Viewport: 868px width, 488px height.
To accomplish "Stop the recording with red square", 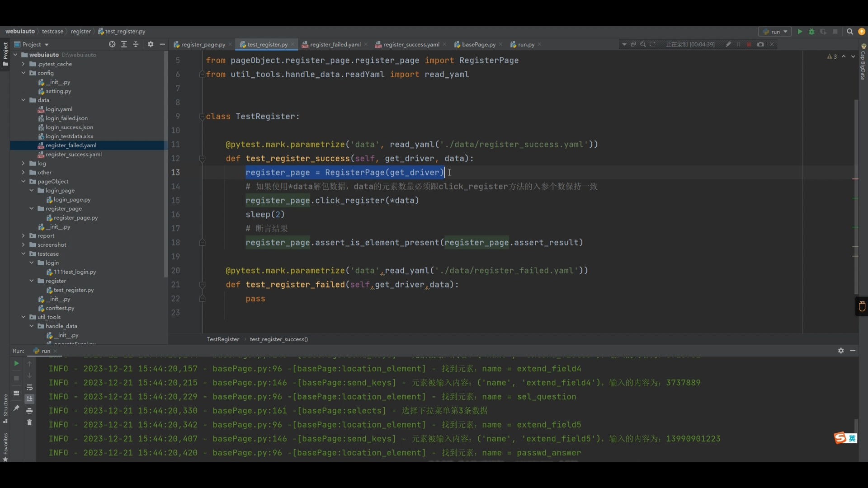I will coord(749,44).
